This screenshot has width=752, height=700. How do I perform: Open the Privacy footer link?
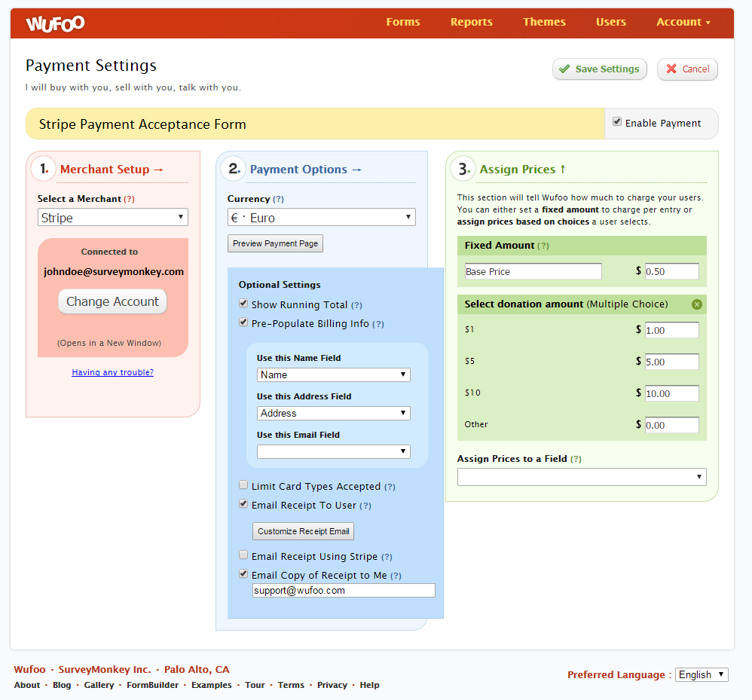(x=332, y=685)
